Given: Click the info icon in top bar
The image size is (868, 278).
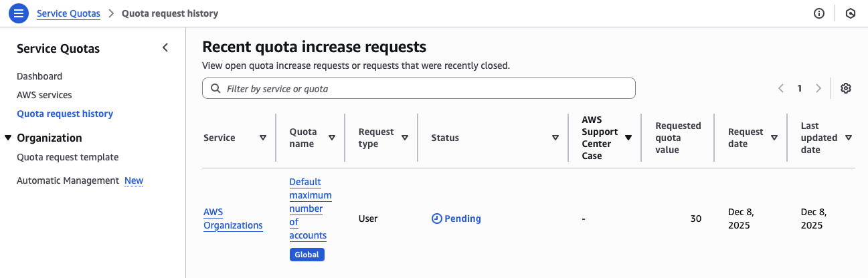Looking at the screenshot, I should point(819,13).
